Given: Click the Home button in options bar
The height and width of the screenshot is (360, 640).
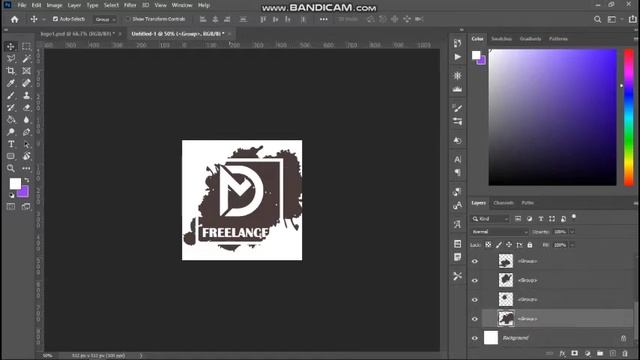Looking at the screenshot, I should (x=15, y=19).
